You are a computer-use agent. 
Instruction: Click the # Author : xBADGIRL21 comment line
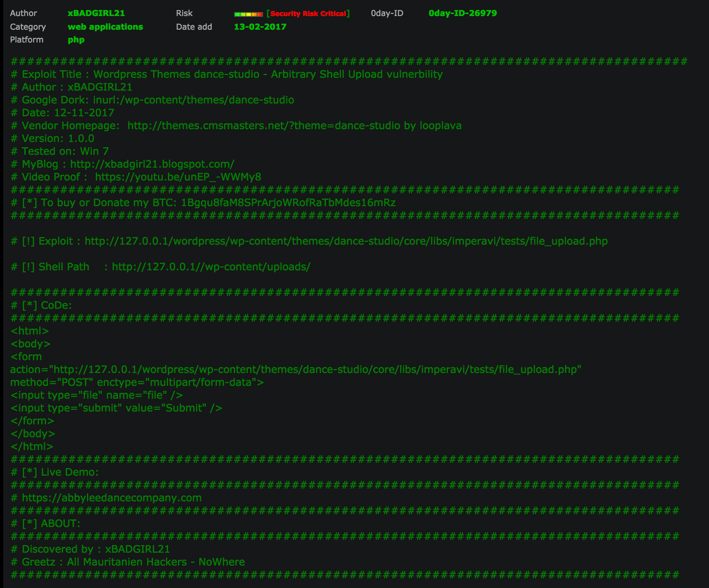coord(71,87)
